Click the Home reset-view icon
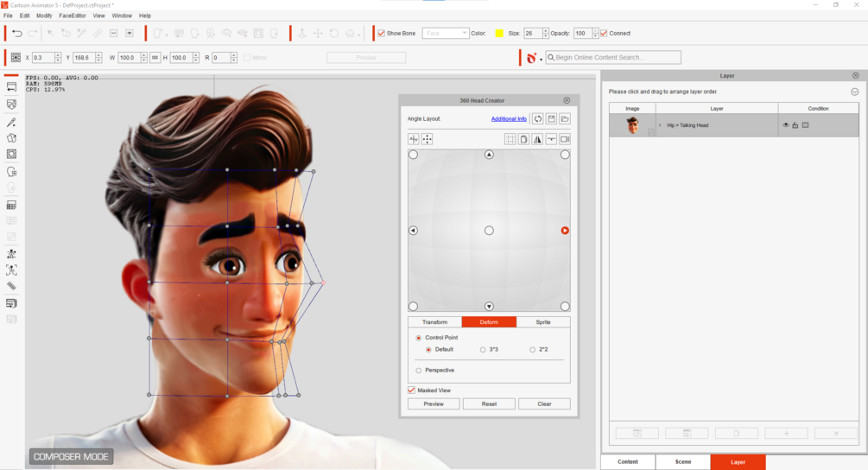 point(350,33)
